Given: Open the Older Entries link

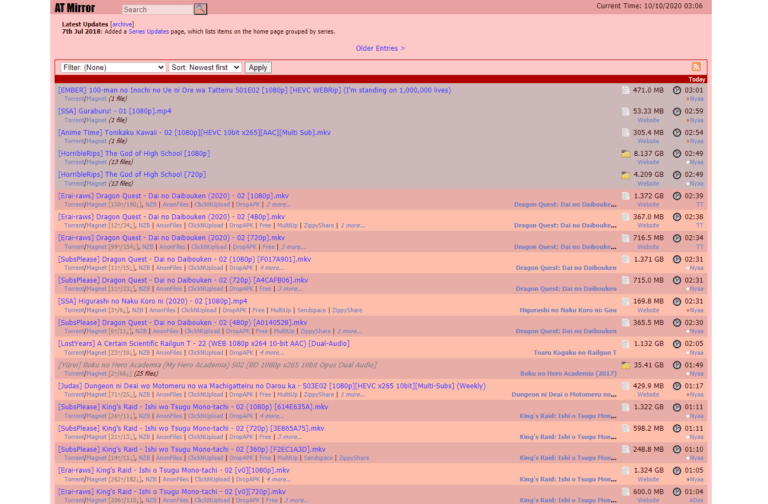Looking at the screenshot, I should pos(380,48).
